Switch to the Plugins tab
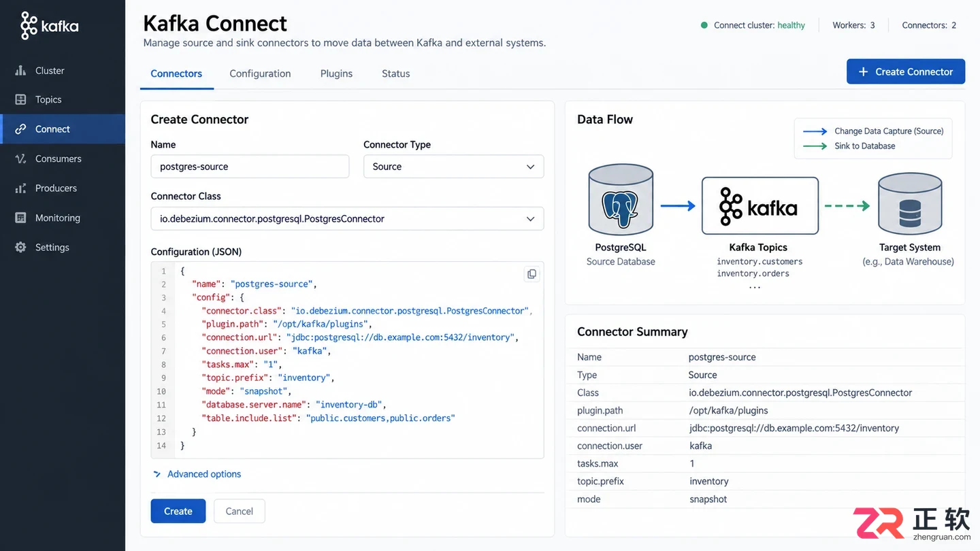The image size is (980, 551). tap(336, 73)
